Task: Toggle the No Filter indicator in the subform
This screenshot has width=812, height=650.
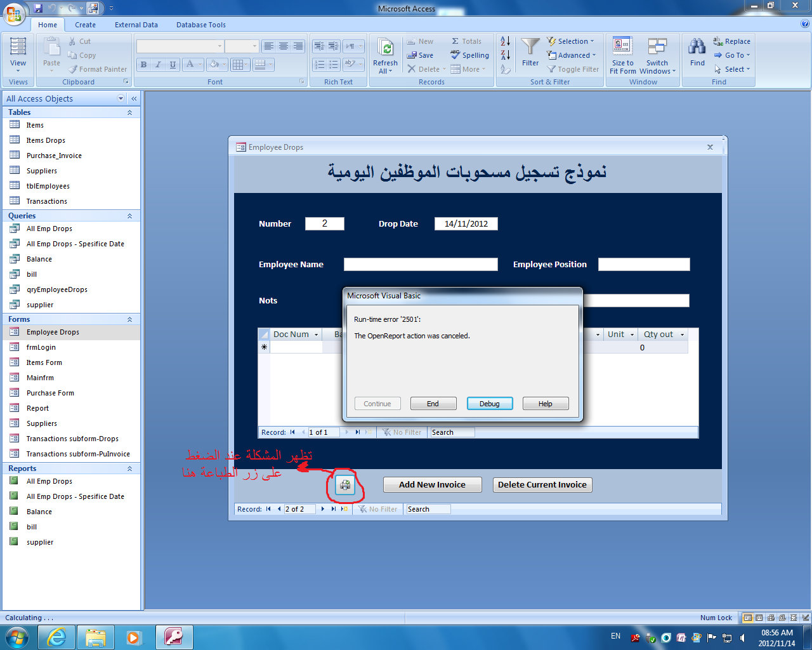Action: click(402, 432)
